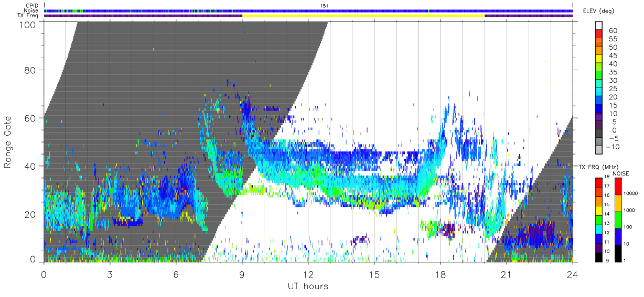Select the '11' label on TX FRQ bar

607,243
